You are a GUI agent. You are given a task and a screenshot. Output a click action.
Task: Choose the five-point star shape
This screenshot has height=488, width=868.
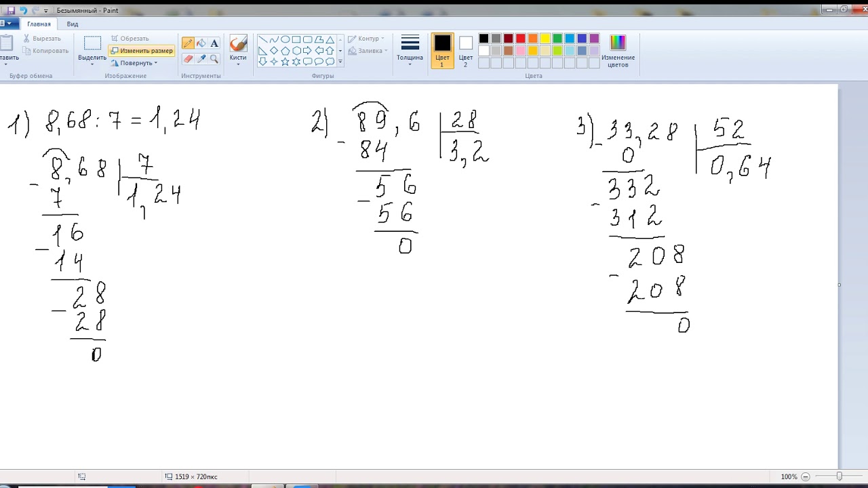(285, 62)
